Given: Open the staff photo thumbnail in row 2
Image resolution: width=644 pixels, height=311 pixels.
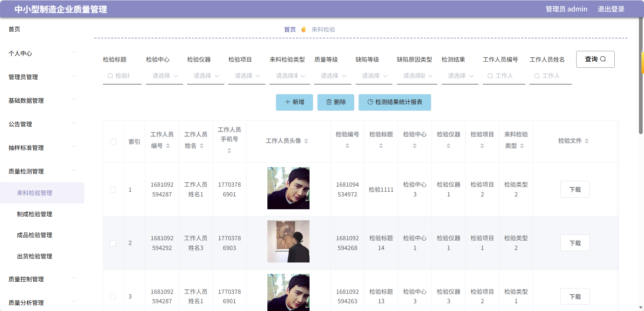Looking at the screenshot, I should (x=288, y=241).
